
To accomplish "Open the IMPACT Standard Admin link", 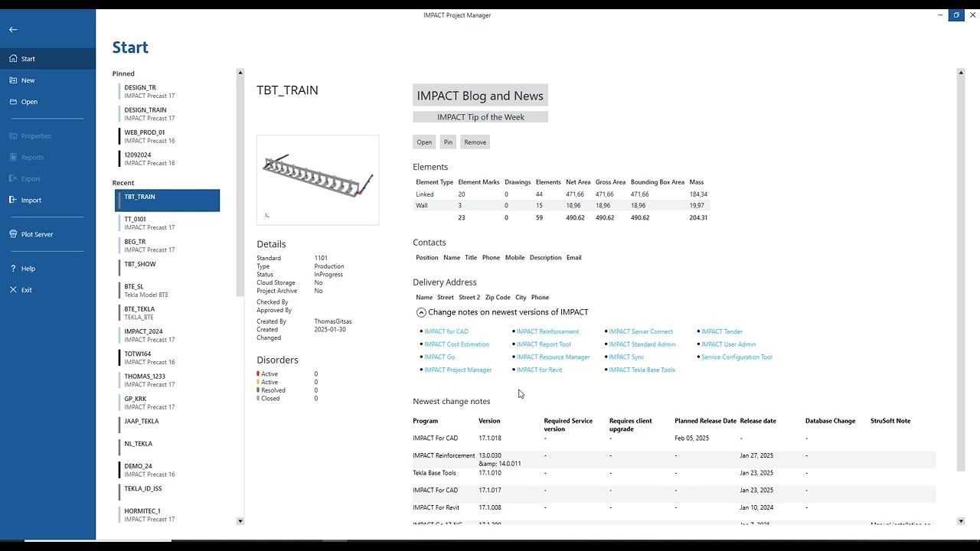I will pos(642,344).
